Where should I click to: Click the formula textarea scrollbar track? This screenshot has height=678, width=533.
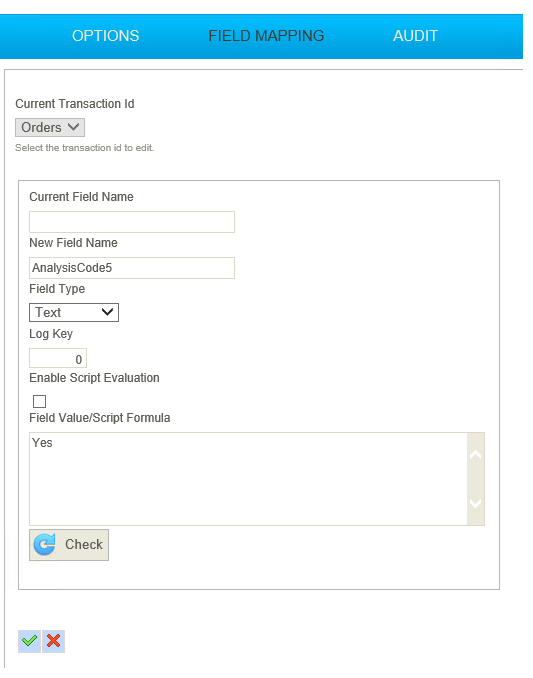[476, 479]
